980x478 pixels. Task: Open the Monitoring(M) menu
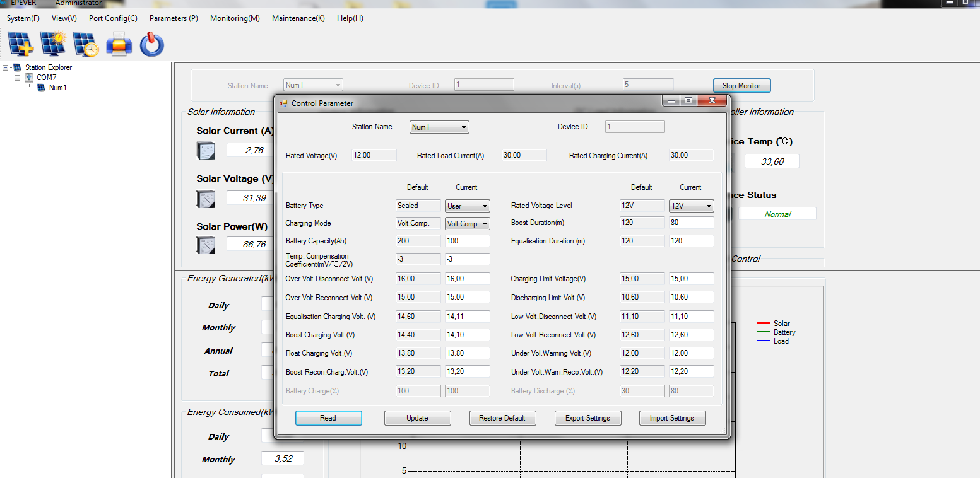(235, 18)
